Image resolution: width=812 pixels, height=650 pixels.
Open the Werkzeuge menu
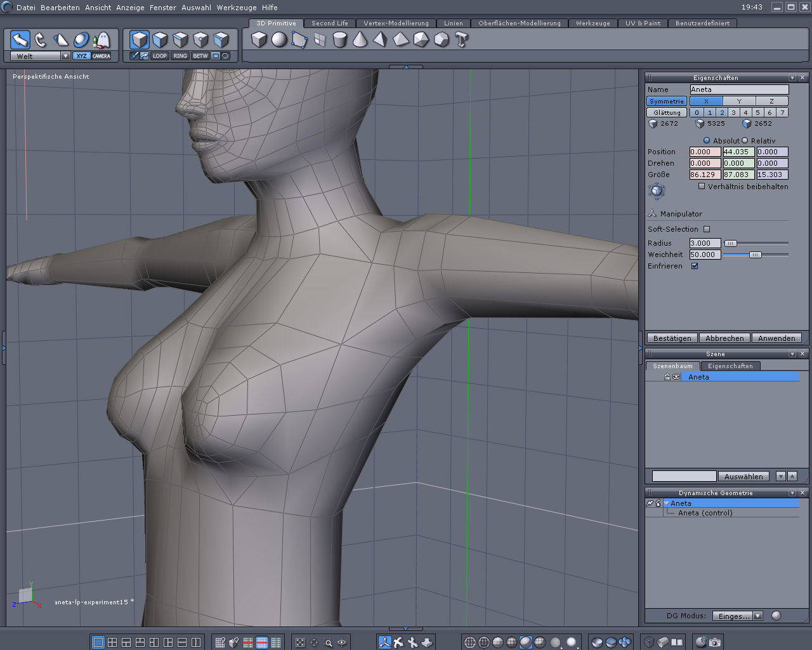click(x=237, y=8)
